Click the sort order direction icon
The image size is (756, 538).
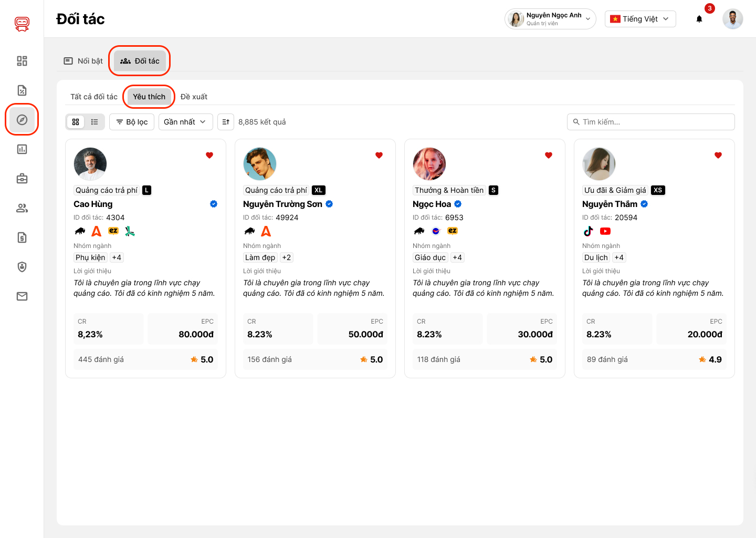tap(226, 122)
